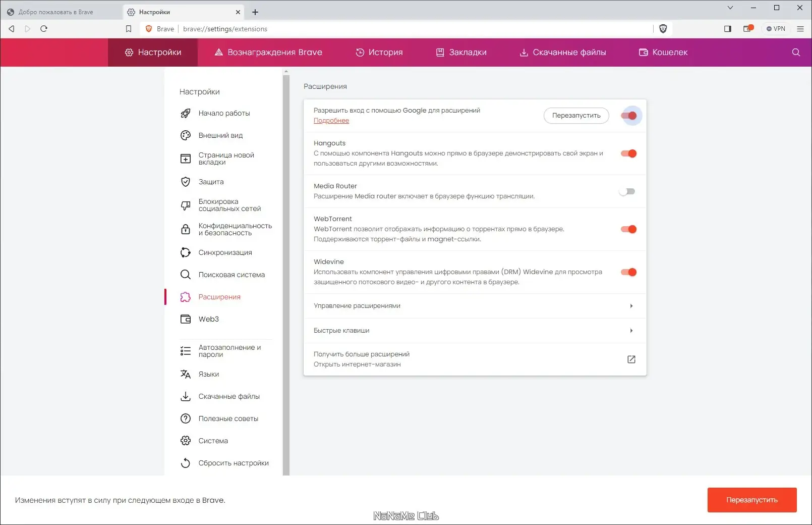812x525 pixels.
Task: Click the gear icon for Система
Action: [x=186, y=441]
